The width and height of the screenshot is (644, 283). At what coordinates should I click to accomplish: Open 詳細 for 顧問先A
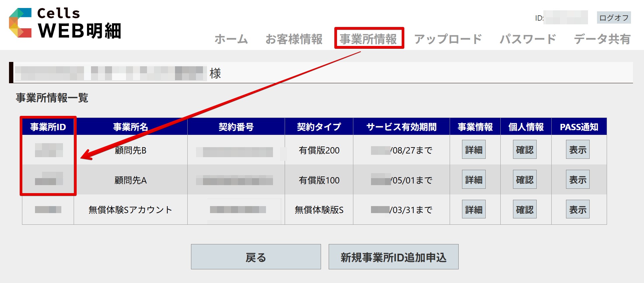tap(474, 180)
